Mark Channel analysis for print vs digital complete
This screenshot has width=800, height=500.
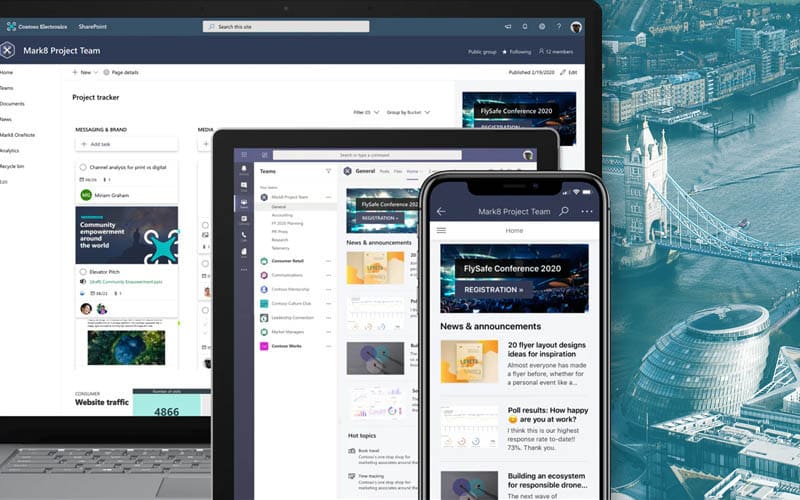(x=83, y=167)
